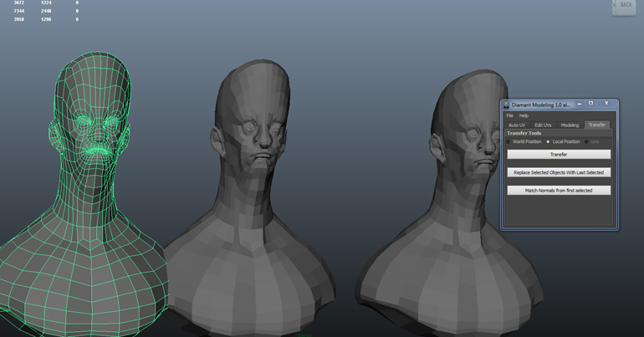Viewport: 644px width, 337px height.
Task: Open the File menu
Action: pyautogui.click(x=509, y=115)
